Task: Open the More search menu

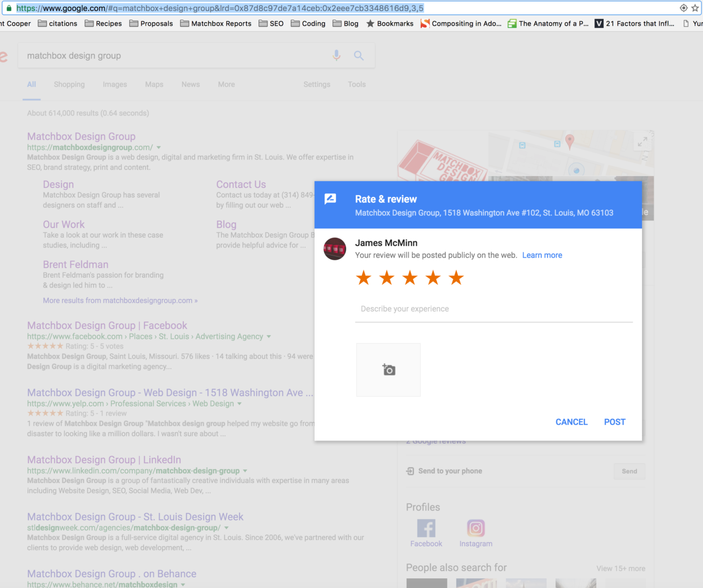Action: 227,84
